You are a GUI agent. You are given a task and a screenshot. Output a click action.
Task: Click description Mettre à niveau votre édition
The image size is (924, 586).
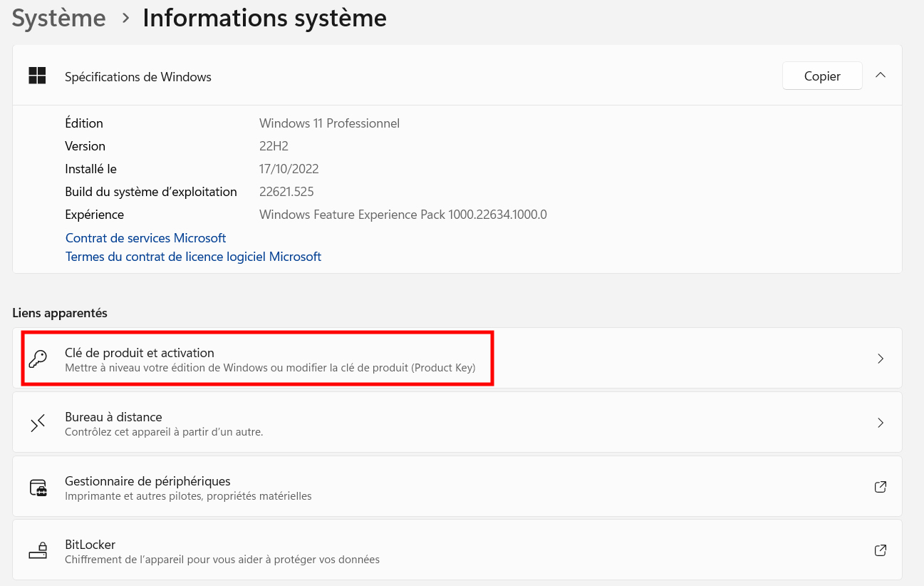click(x=270, y=368)
